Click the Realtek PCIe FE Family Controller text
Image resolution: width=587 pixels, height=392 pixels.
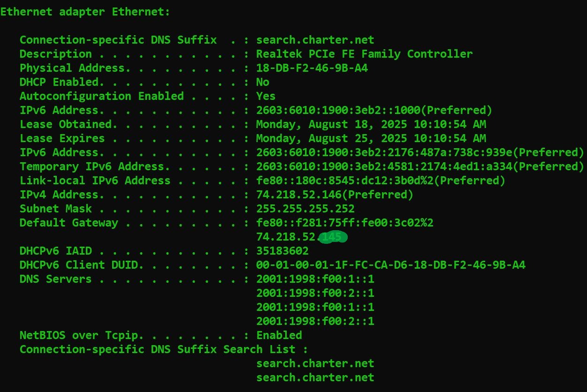point(364,54)
